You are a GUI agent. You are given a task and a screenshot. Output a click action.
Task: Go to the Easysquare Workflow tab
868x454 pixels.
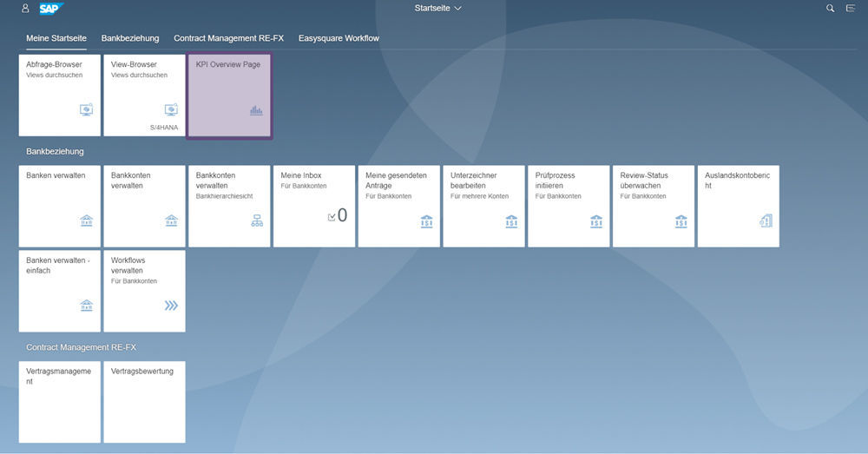pyautogui.click(x=339, y=38)
